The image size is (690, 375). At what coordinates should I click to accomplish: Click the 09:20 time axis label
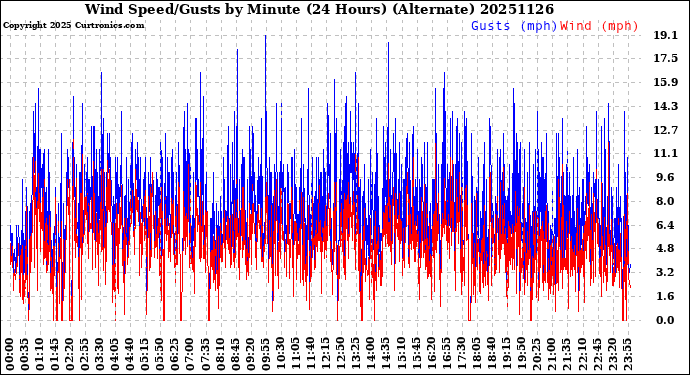[251, 354]
